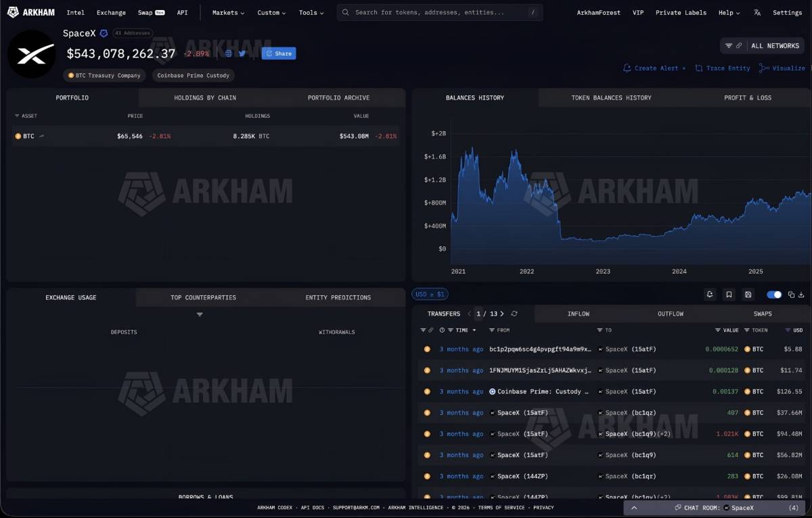Refresh the transfers list
The width and height of the screenshot is (812, 518).
(x=514, y=314)
